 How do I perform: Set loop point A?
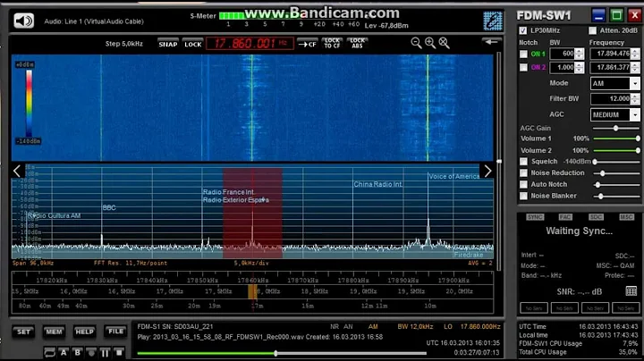64,352
